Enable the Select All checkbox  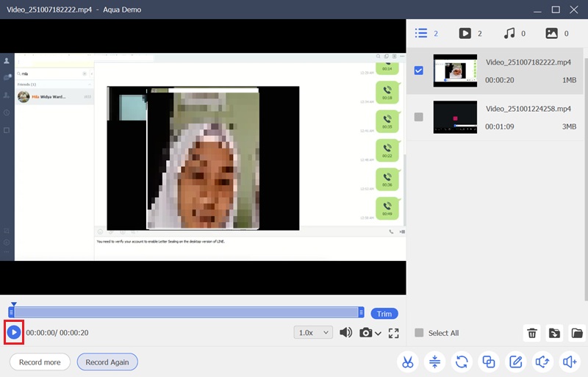419,333
